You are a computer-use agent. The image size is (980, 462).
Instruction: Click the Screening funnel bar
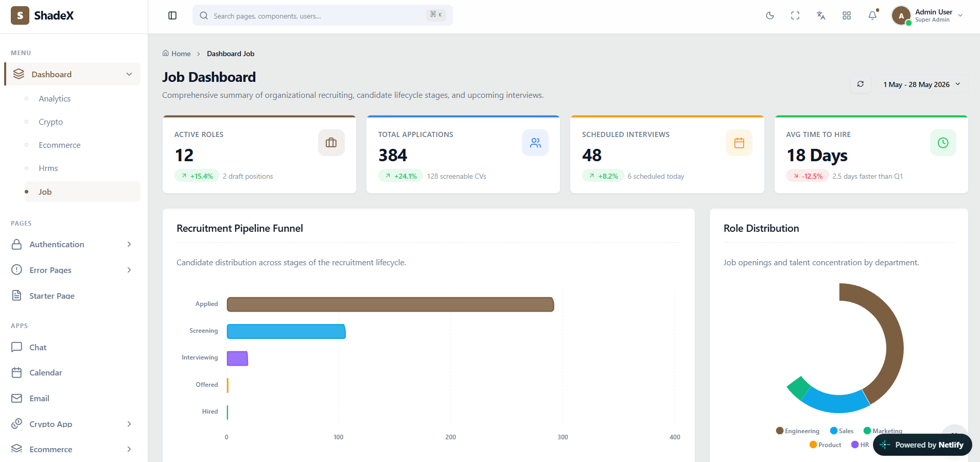click(286, 331)
